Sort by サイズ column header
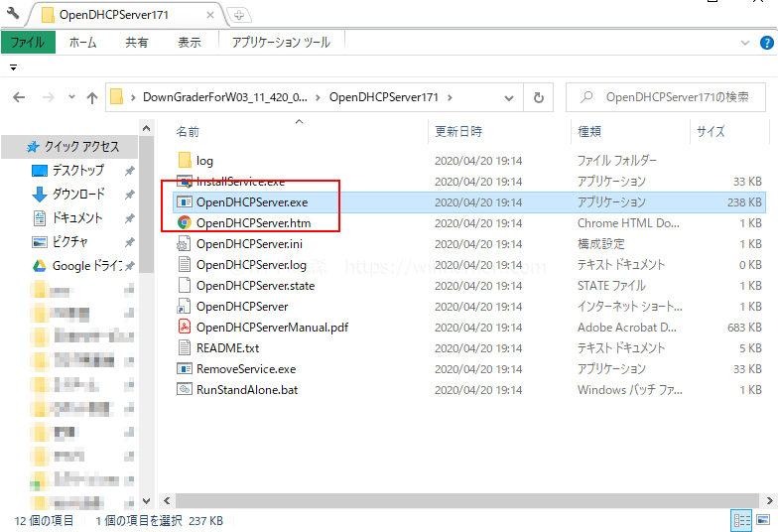 [711, 131]
